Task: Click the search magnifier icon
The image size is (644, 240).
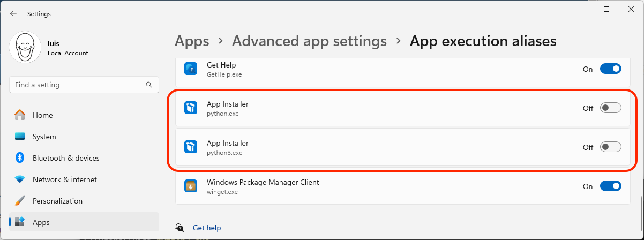Action: click(149, 85)
